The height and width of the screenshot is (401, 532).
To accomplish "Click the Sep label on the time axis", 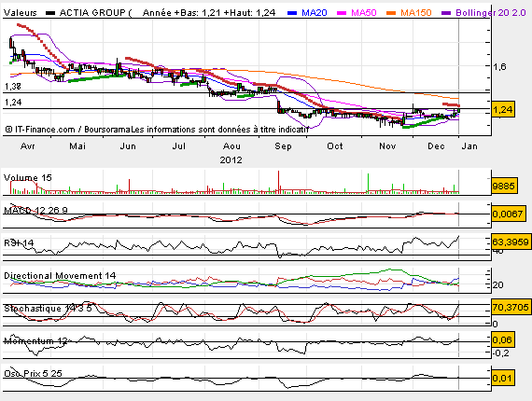I will (283, 146).
